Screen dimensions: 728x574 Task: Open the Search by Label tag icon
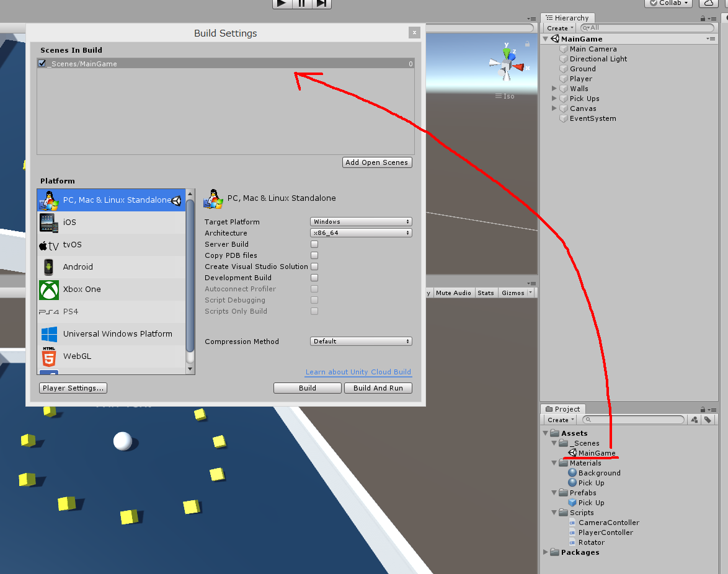point(708,420)
